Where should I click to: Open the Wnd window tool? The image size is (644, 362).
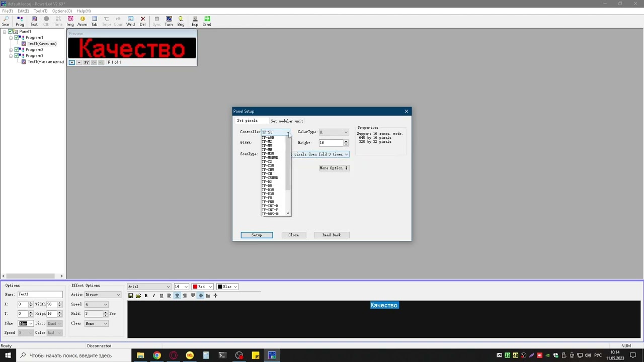(x=130, y=21)
